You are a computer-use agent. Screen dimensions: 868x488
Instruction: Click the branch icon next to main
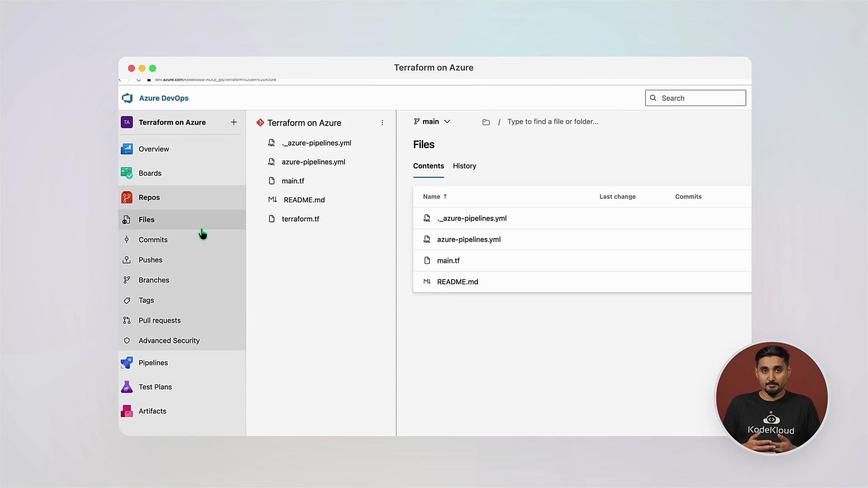[417, 122]
